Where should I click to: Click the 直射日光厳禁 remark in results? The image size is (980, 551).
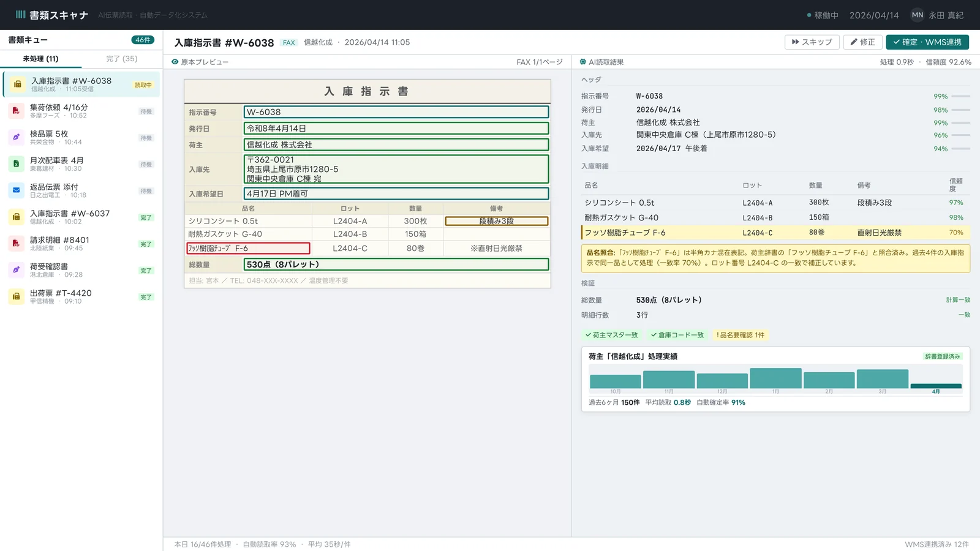tap(879, 233)
